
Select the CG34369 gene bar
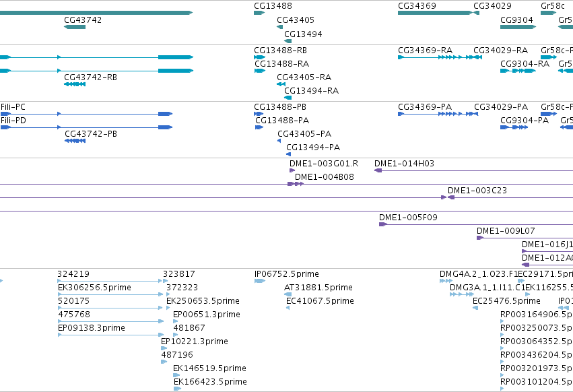coord(435,13)
